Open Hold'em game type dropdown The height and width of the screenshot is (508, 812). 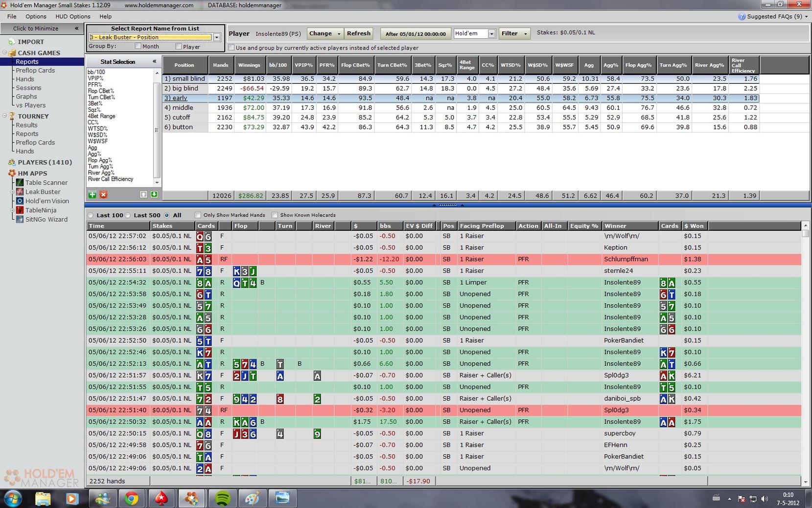(491, 33)
